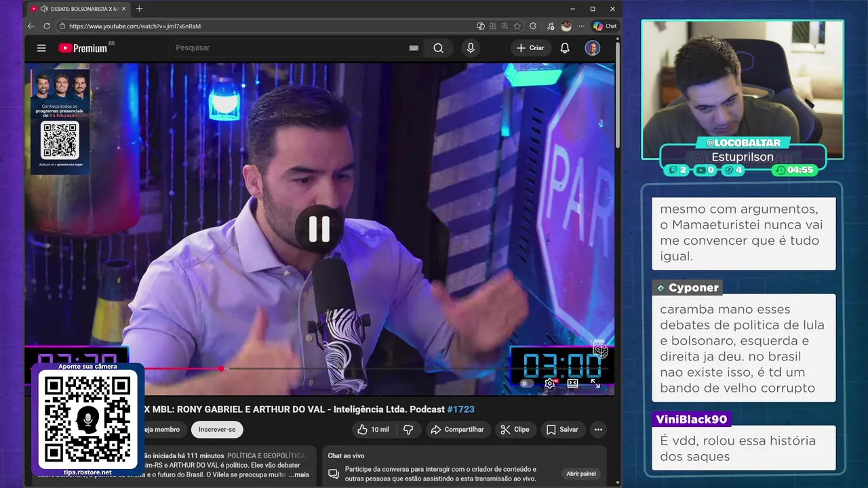Reload the page with refresh icon
This screenshot has height=488, width=868.
click(47, 26)
